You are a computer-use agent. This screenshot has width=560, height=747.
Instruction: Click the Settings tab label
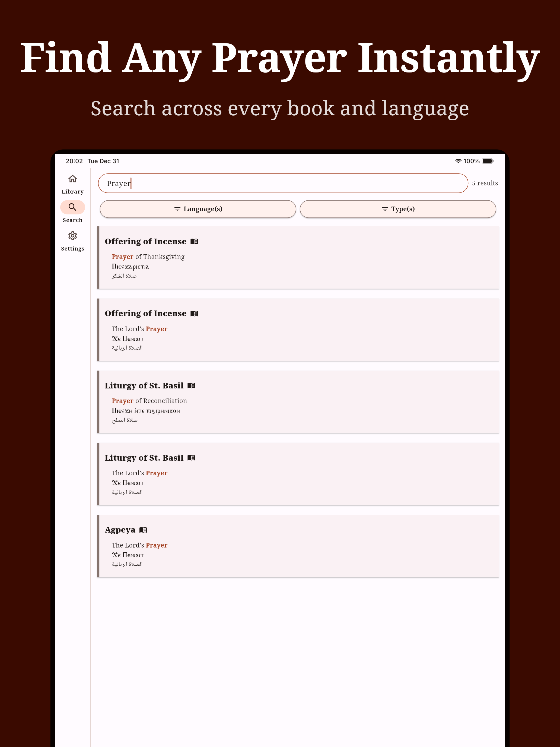click(x=72, y=249)
